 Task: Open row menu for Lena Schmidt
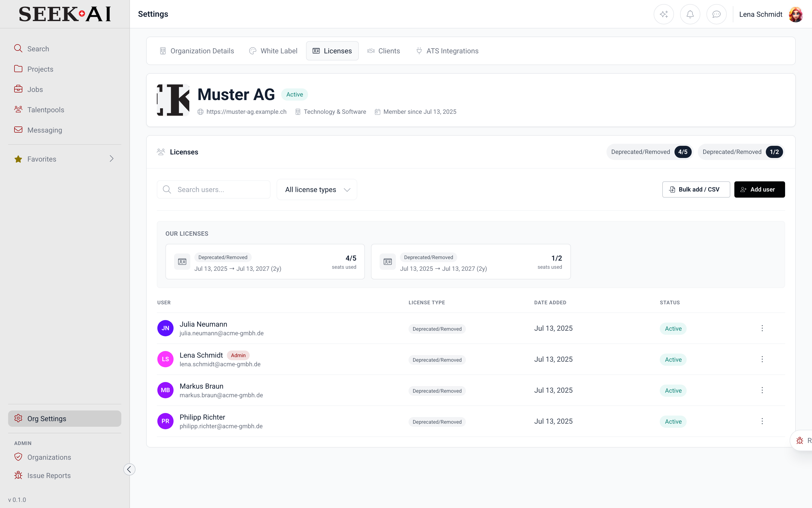coord(762,359)
